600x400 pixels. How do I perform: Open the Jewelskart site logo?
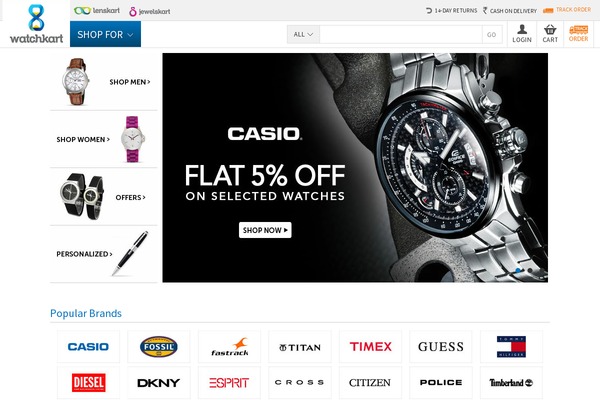tap(150, 11)
